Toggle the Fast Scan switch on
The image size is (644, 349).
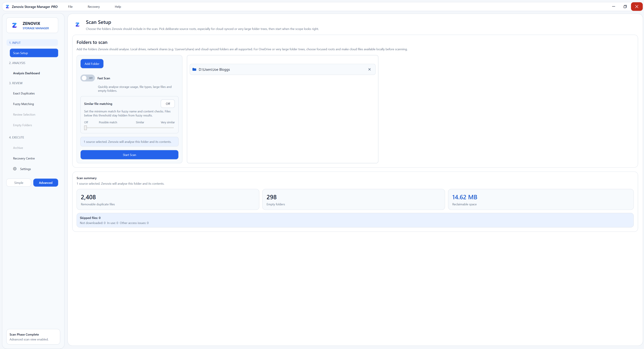point(87,78)
